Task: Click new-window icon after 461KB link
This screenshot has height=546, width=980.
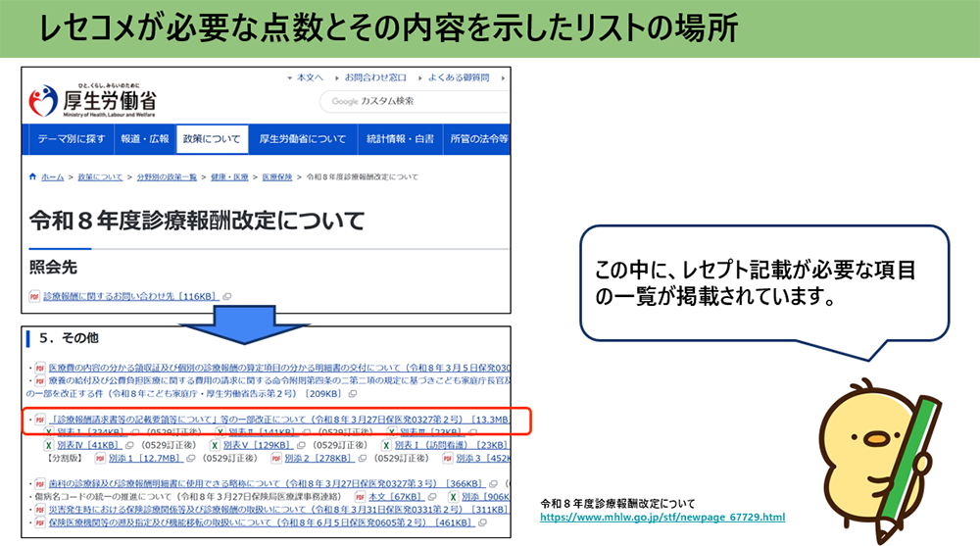Action: (x=482, y=522)
